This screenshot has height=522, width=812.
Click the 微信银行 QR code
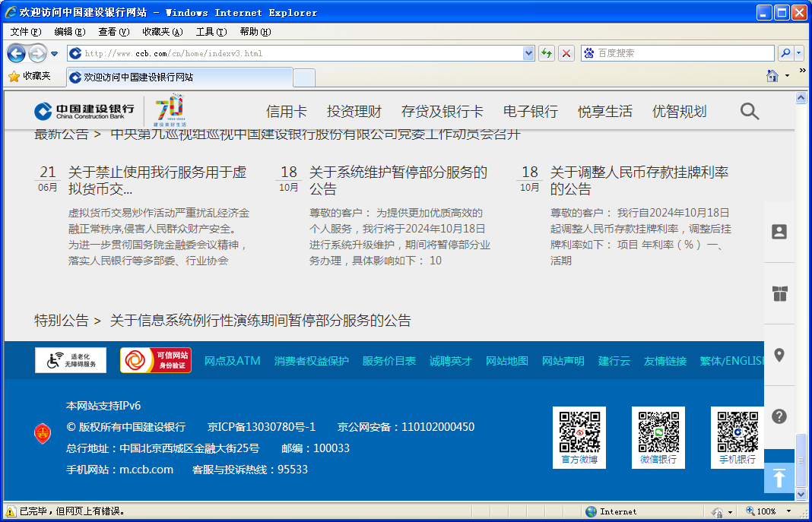point(658,438)
